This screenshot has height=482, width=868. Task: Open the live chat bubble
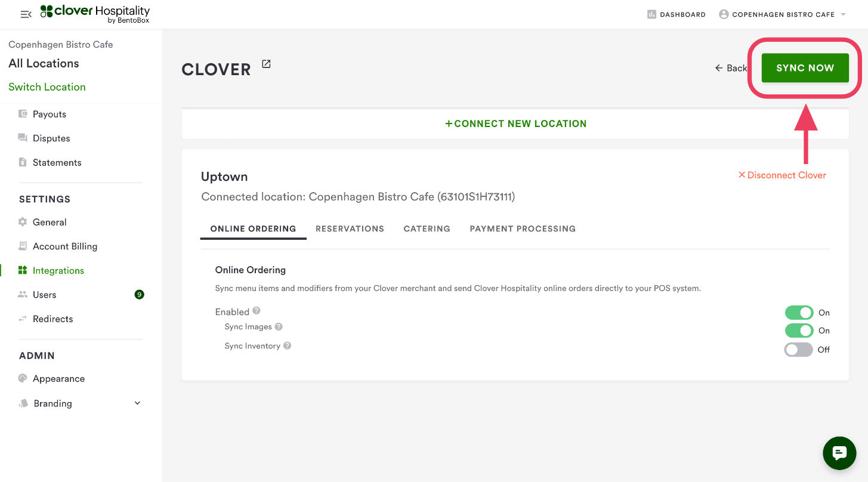839,453
